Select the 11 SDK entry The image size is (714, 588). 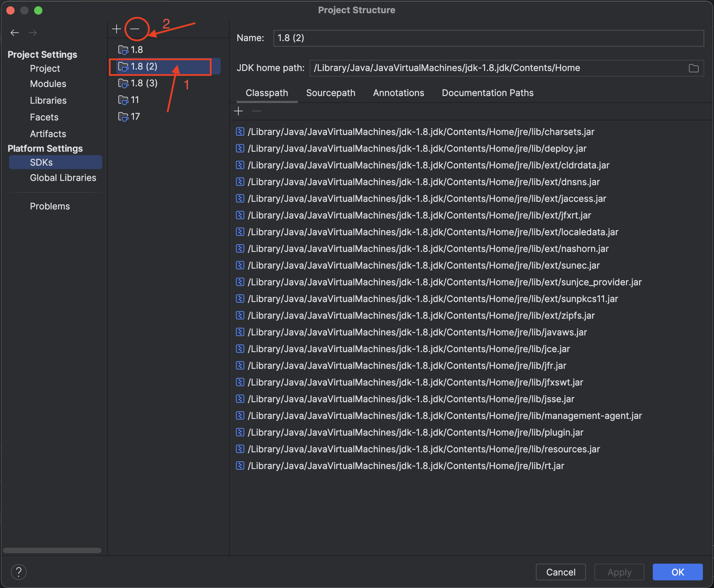pos(135,100)
